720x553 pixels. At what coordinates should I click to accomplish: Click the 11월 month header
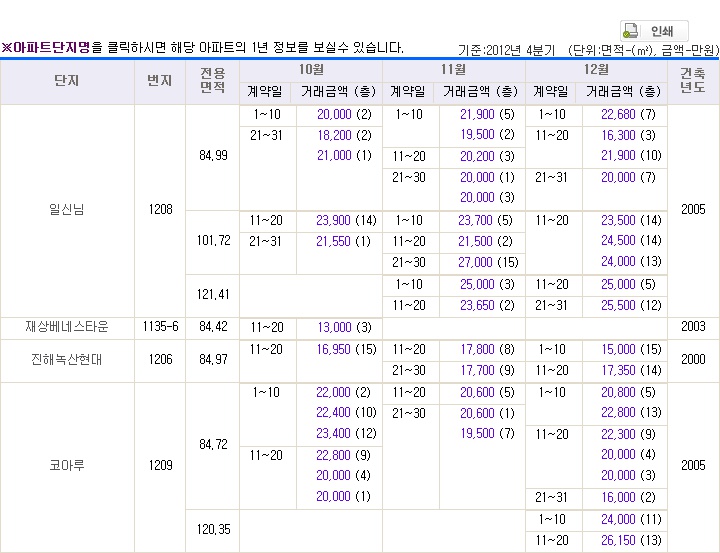click(x=454, y=70)
